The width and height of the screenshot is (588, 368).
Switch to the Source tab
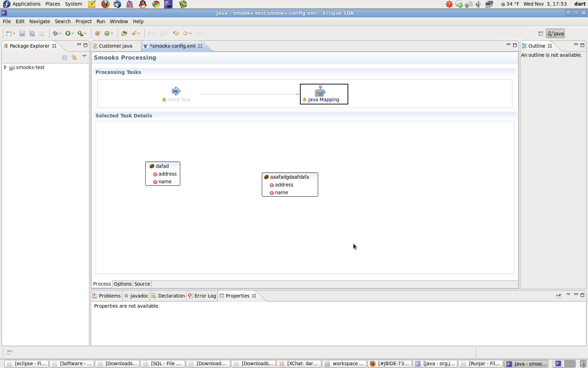[142, 284]
